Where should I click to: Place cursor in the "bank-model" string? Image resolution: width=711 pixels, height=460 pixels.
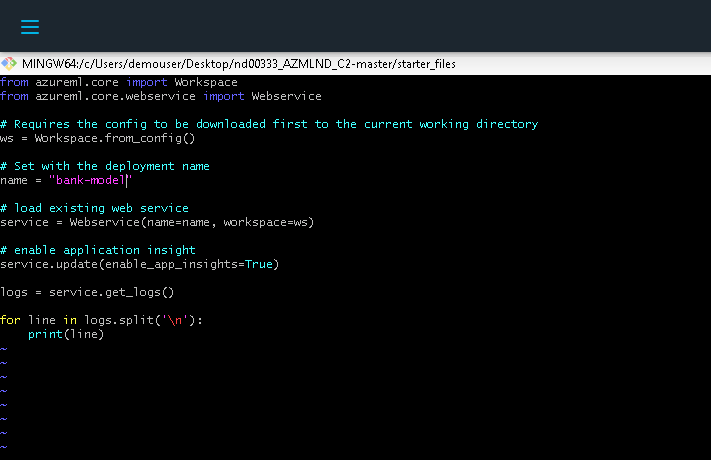[x=90, y=180]
